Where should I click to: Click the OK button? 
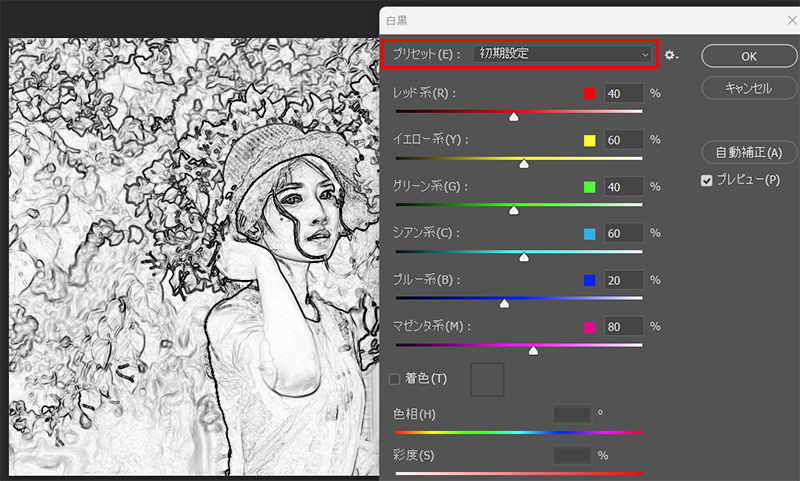748,54
